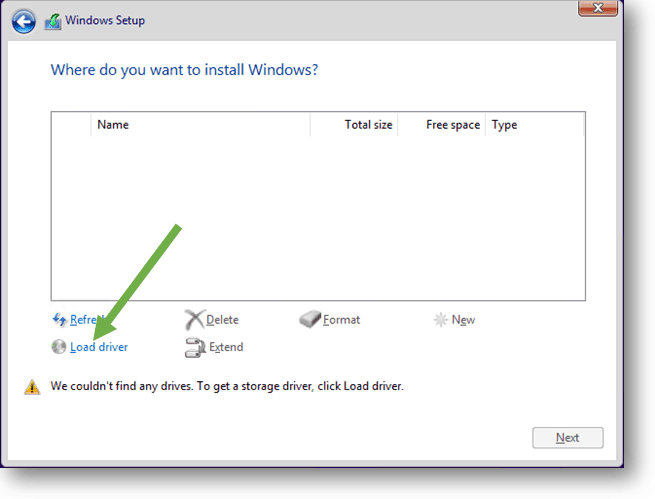Screen dimensions: 655x499
Task: Sort by Name column header
Action: [x=200, y=124]
